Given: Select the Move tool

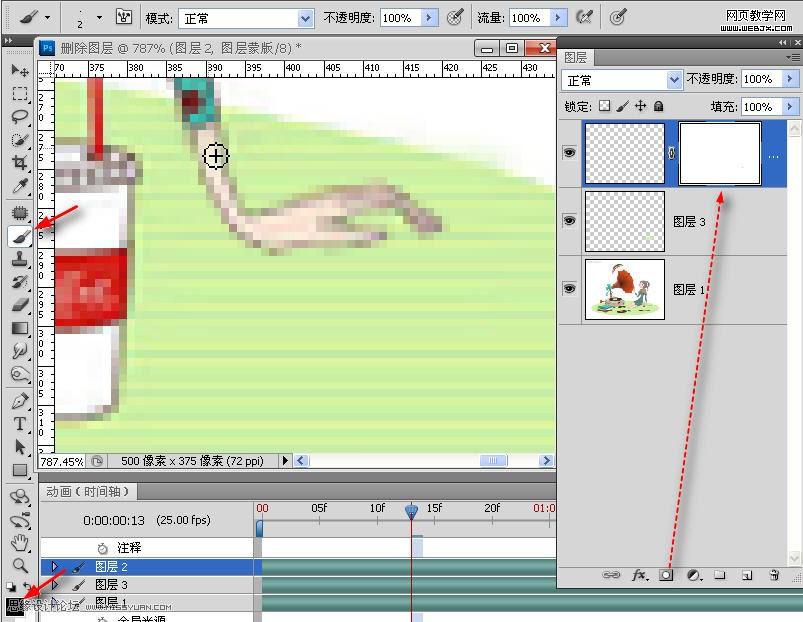Looking at the screenshot, I should click(x=19, y=70).
